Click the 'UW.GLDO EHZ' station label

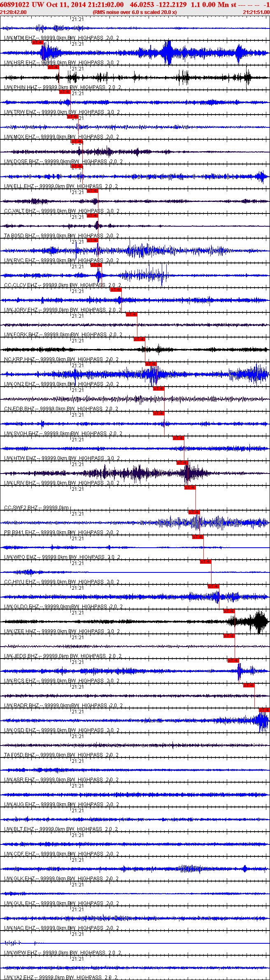click(x=21, y=607)
